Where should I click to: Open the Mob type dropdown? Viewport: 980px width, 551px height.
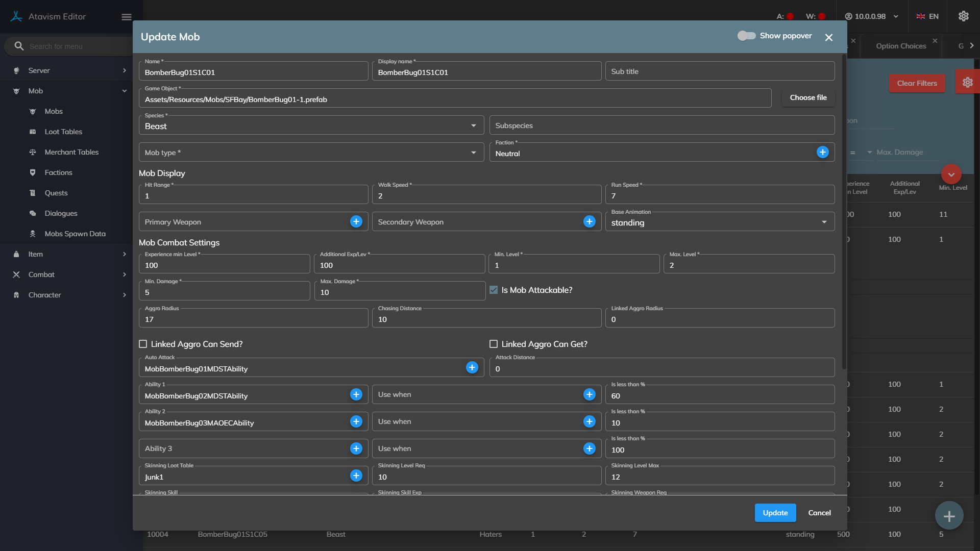tap(311, 153)
